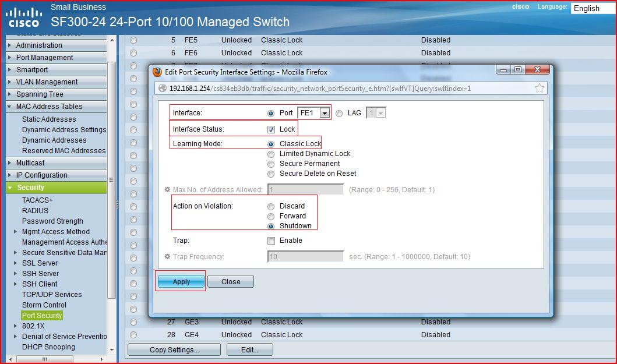Select the GE3 row radio button

[133, 322]
